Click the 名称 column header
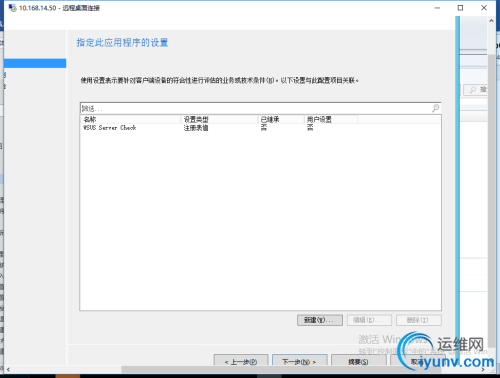500x378 pixels. [131, 119]
